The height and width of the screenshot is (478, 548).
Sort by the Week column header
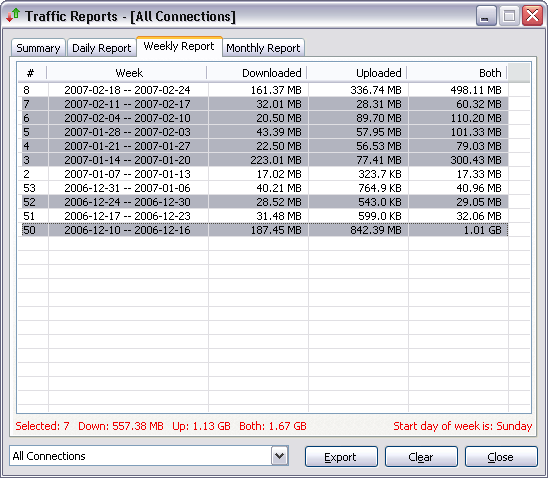click(x=129, y=73)
